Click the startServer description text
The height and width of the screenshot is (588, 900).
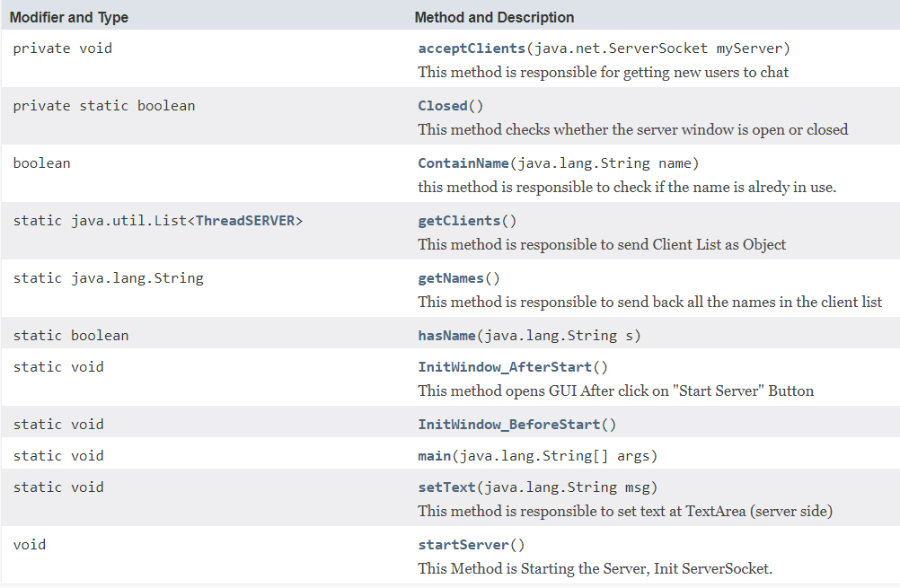coord(596,568)
